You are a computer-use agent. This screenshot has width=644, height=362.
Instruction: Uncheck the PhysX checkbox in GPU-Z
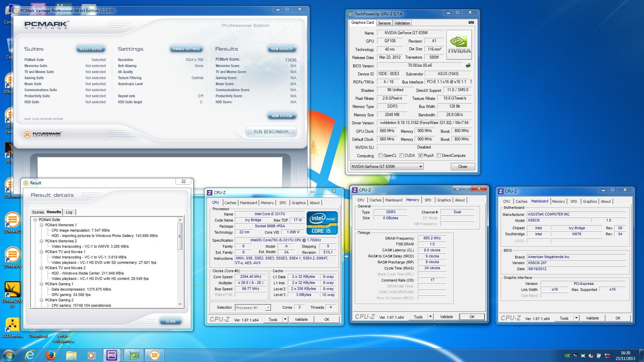coord(420,156)
